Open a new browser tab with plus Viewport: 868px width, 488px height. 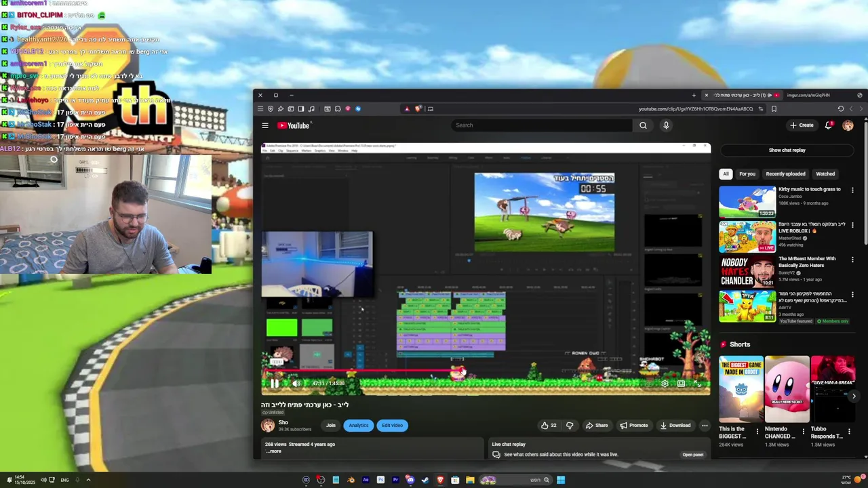point(694,95)
